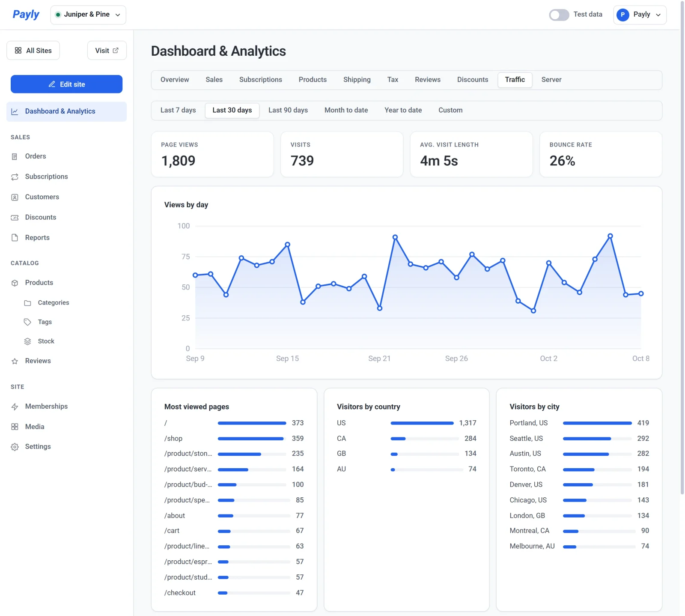Click the page scrollbar on right edge
This screenshot has height=616, width=685.
(682, 248)
